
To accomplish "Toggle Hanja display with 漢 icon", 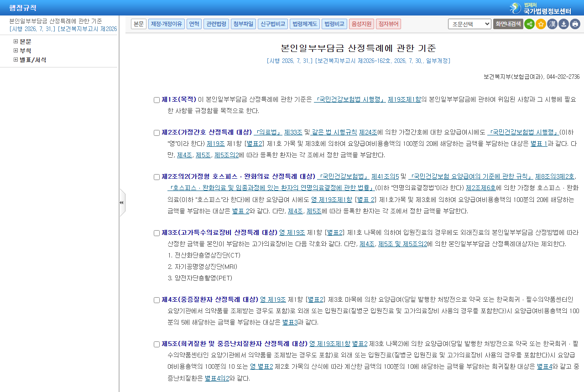I will [x=552, y=24].
